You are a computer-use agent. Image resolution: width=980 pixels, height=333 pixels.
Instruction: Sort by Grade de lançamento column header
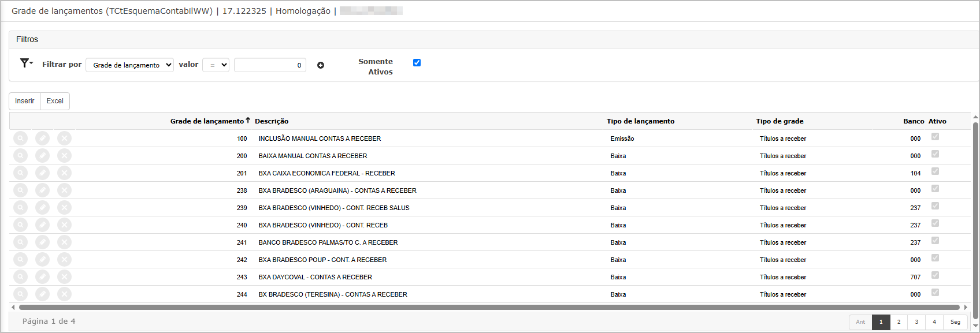coord(207,121)
